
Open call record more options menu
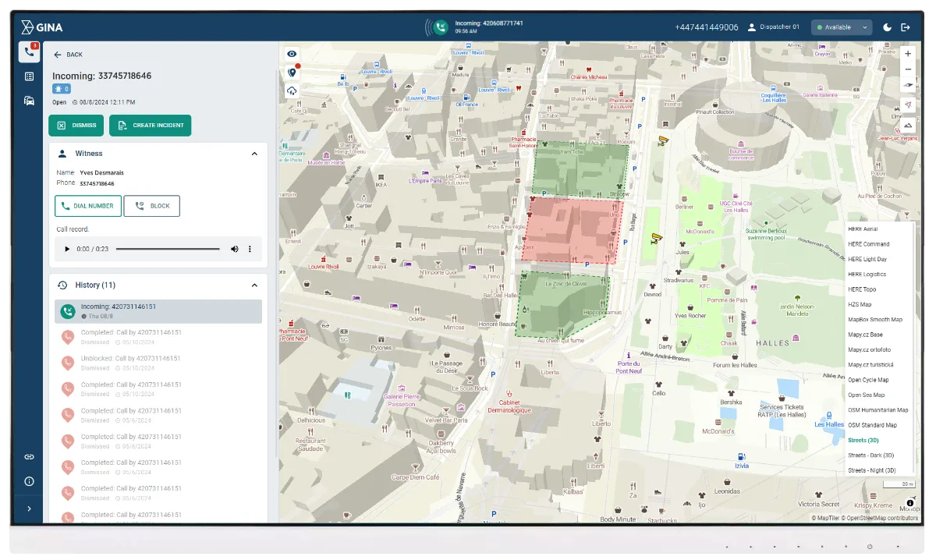pos(250,249)
